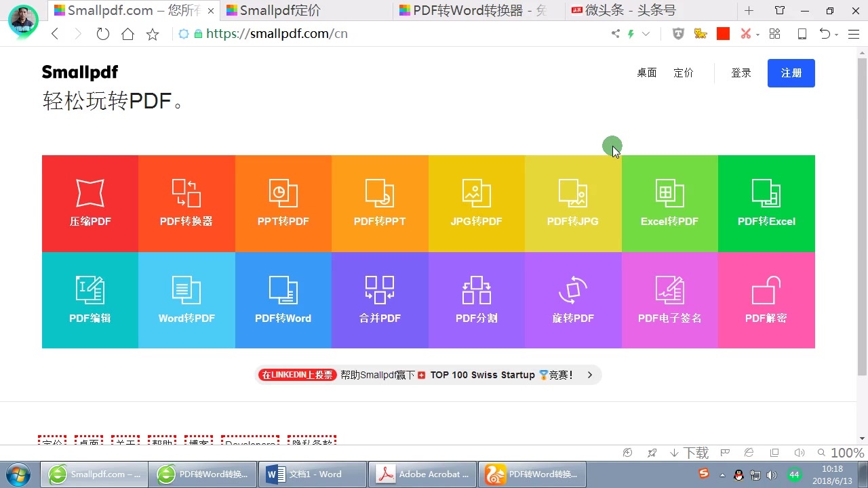The width and height of the screenshot is (868, 488).
Task: Click the red square extension icon
Action: point(723,34)
